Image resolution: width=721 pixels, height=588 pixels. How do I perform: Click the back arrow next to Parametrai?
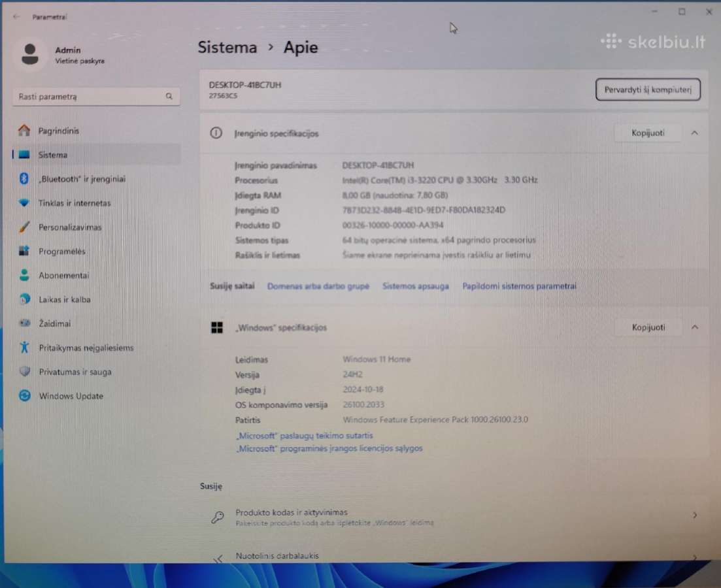point(16,17)
